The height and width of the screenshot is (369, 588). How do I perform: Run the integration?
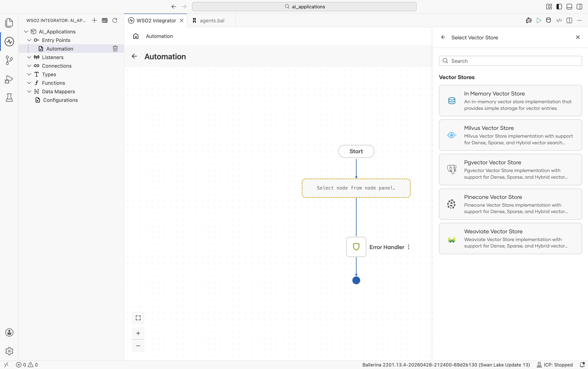[539, 20]
